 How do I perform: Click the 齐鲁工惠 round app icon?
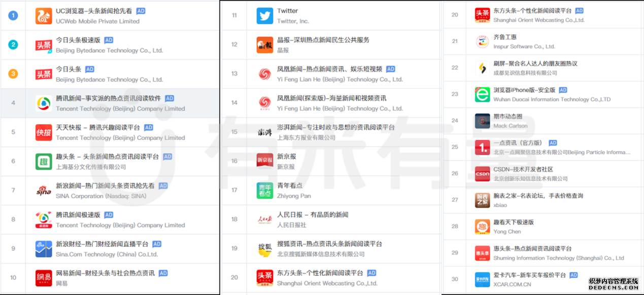(482, 42)
